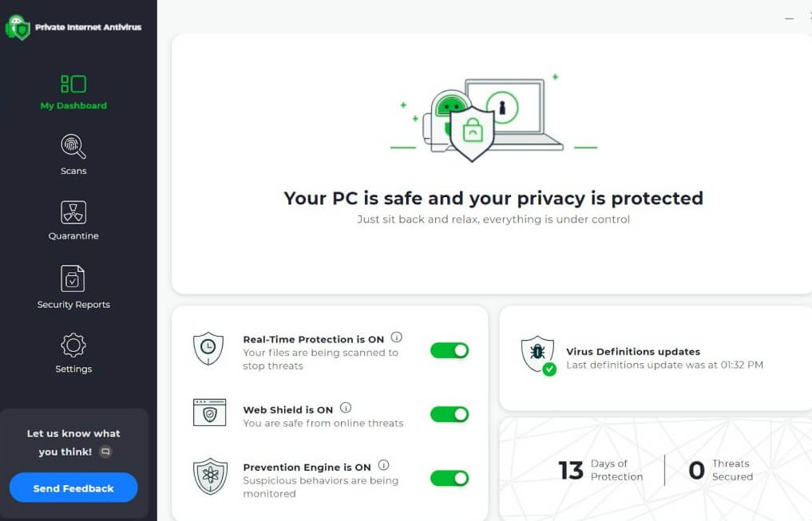
Task: Click the Private Internet Antivirus logo
Action: 18,26
